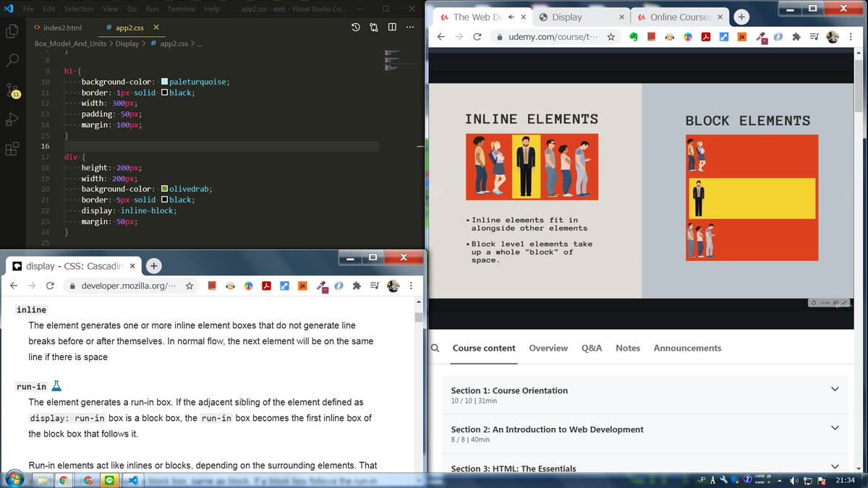Reload the Udemy course page

click(x=477, y=37)
